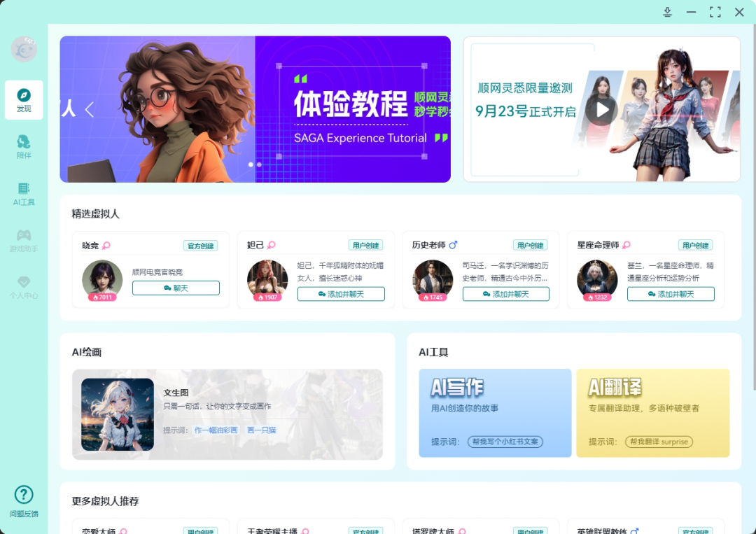The image size is (756, 534).
Task: Click the 官方创建 tag on 晓竞 card
Action: 201,246
